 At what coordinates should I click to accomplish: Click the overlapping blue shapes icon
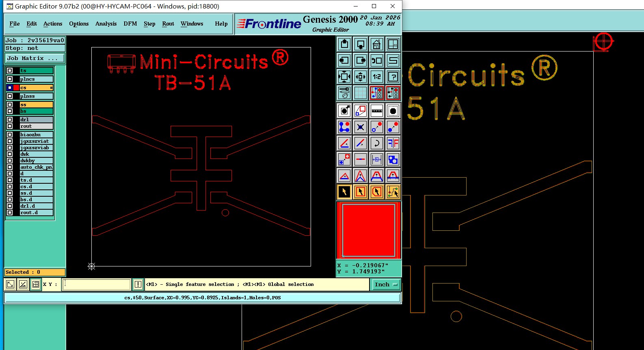393,159
